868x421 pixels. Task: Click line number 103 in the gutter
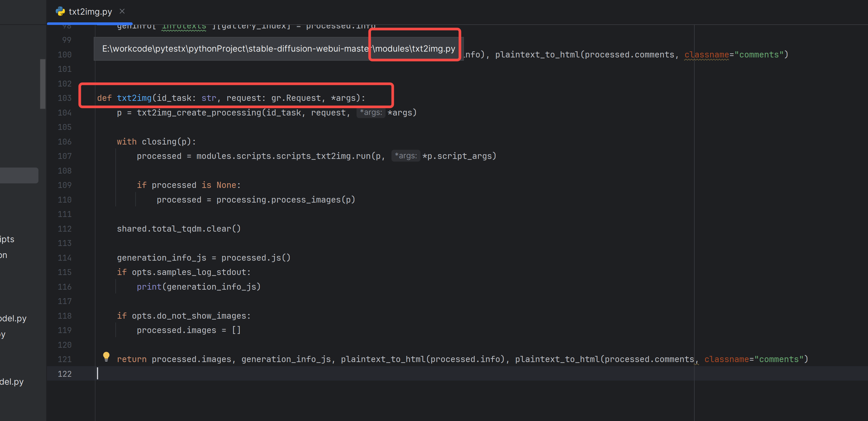(x=64, y=98)
